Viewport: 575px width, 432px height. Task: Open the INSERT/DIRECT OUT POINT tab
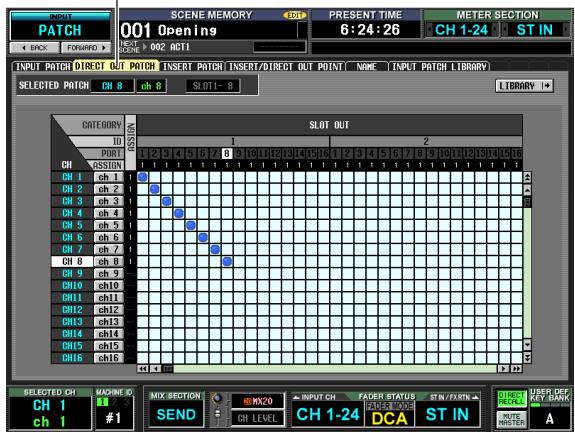[285, 66]
